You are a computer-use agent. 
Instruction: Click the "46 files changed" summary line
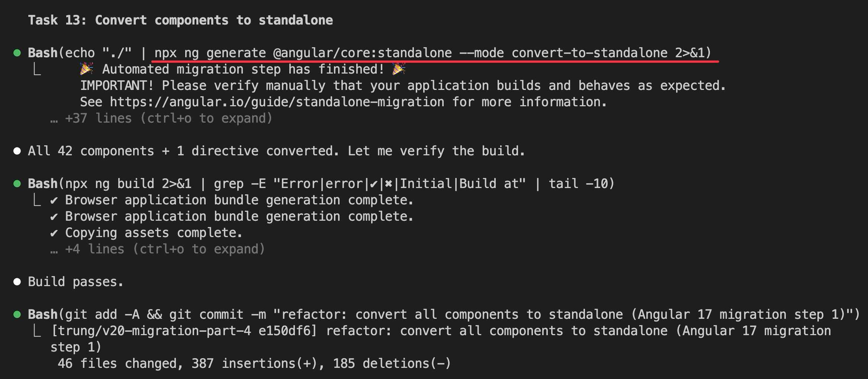pos(254,363)
